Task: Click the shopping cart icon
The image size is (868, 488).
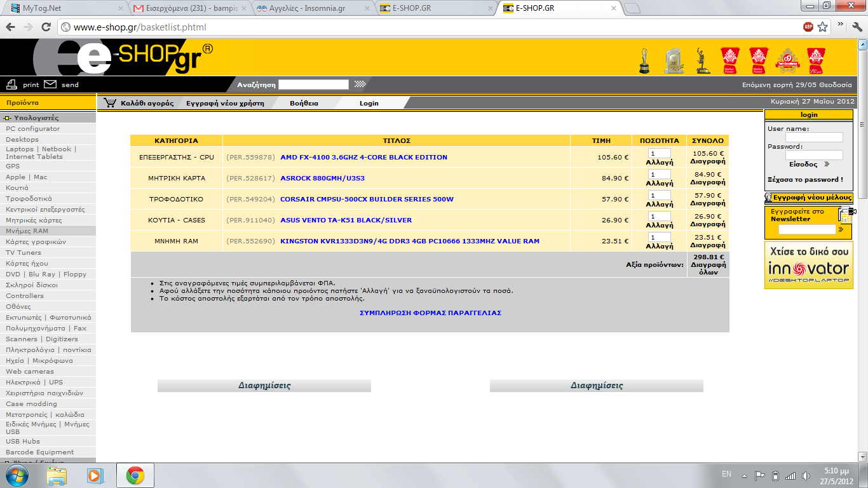Action: [111, 103]
